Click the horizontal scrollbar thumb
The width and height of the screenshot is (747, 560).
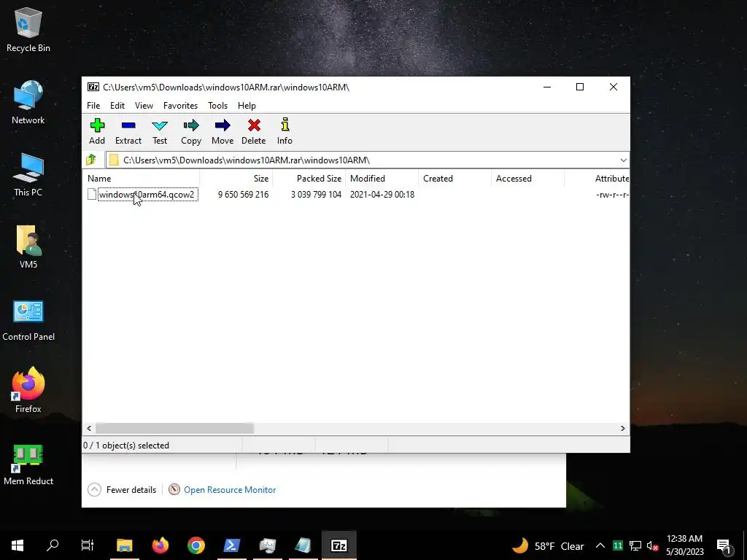[174, 429]
